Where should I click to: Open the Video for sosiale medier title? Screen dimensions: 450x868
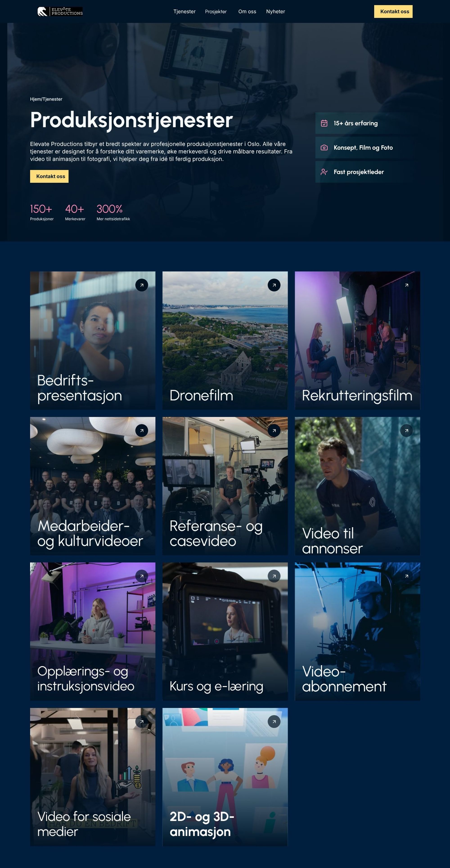point(84,824)
